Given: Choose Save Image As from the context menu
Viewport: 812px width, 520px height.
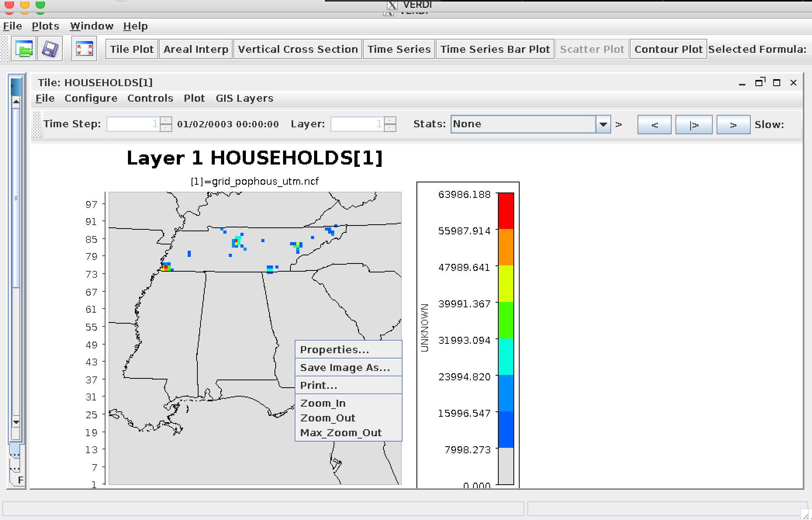Looking at the screenshot, I should (345, 367).
